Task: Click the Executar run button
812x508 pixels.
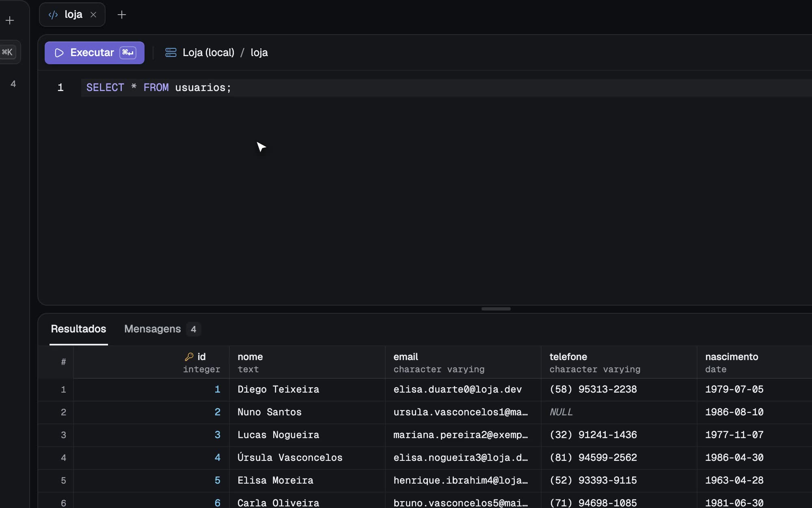Action: [x=94, y=53]
